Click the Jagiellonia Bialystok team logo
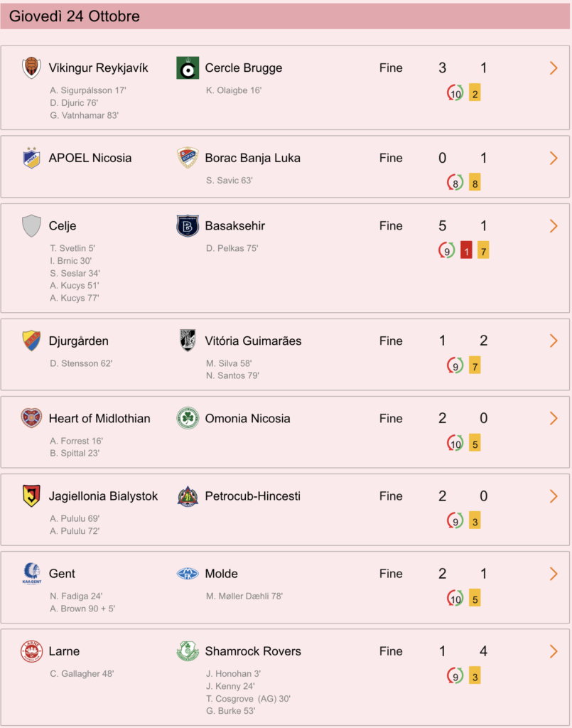 click(x=31, y=496)
